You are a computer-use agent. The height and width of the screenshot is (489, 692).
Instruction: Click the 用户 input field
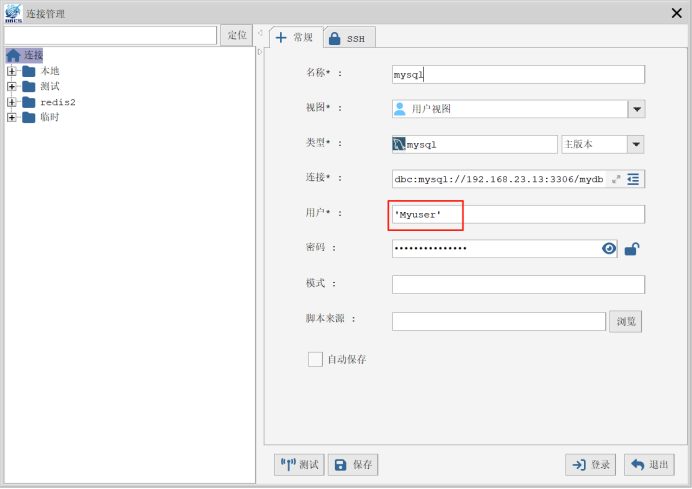518,214
